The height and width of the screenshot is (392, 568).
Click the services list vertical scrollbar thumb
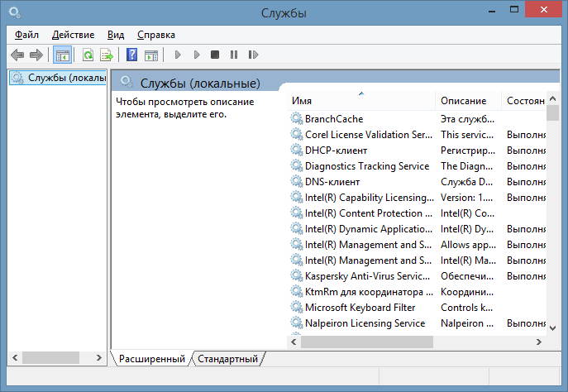553,112
